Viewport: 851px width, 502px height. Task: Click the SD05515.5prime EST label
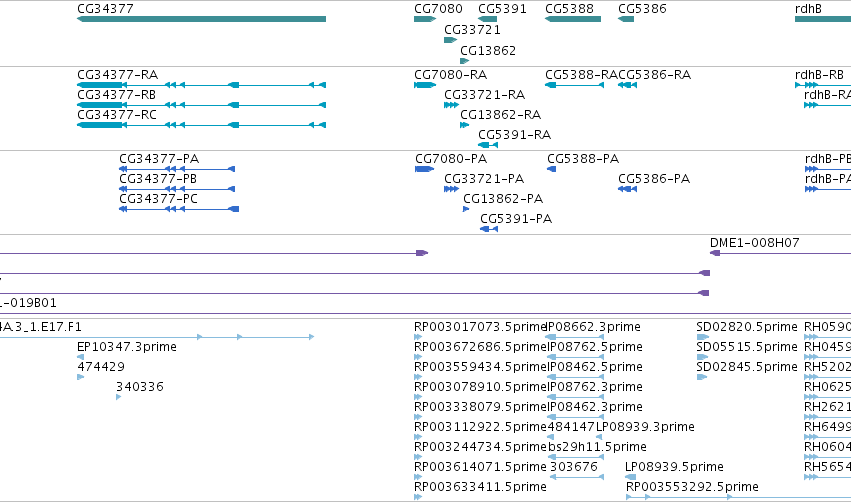tap(747, 347)
